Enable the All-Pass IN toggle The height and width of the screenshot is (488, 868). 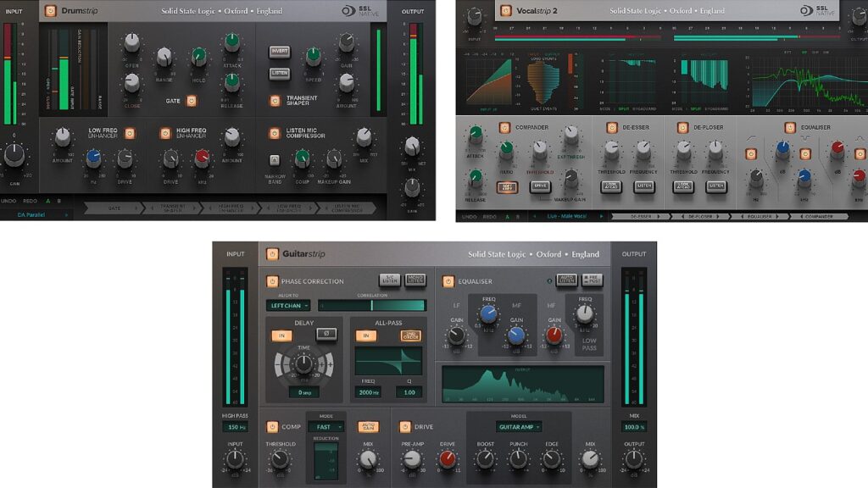[x=364, y=335]
